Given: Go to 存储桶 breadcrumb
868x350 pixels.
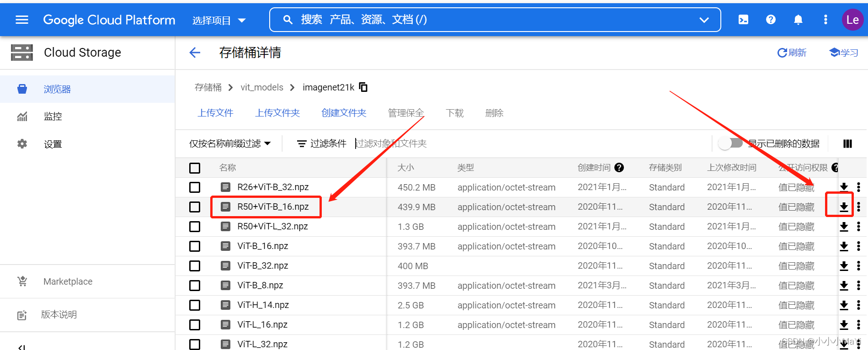Looking at the screenshot, I should [x=208, y=87].
